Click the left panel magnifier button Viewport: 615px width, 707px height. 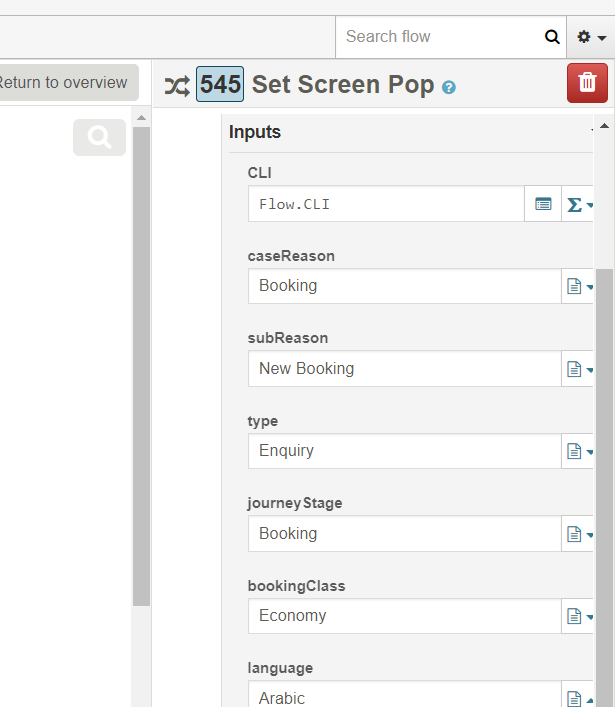[x=99, y=138]
